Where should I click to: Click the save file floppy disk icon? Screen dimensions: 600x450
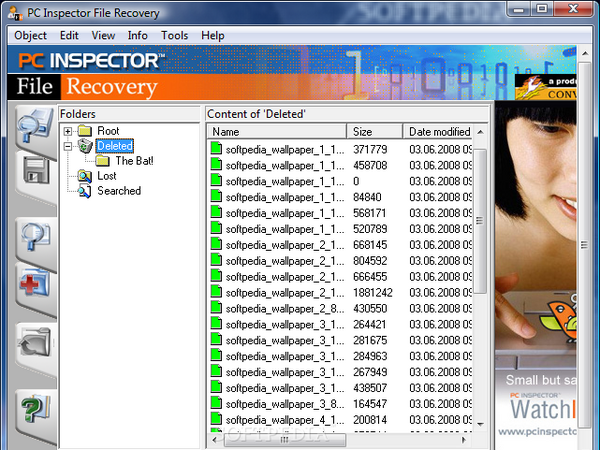36,170
